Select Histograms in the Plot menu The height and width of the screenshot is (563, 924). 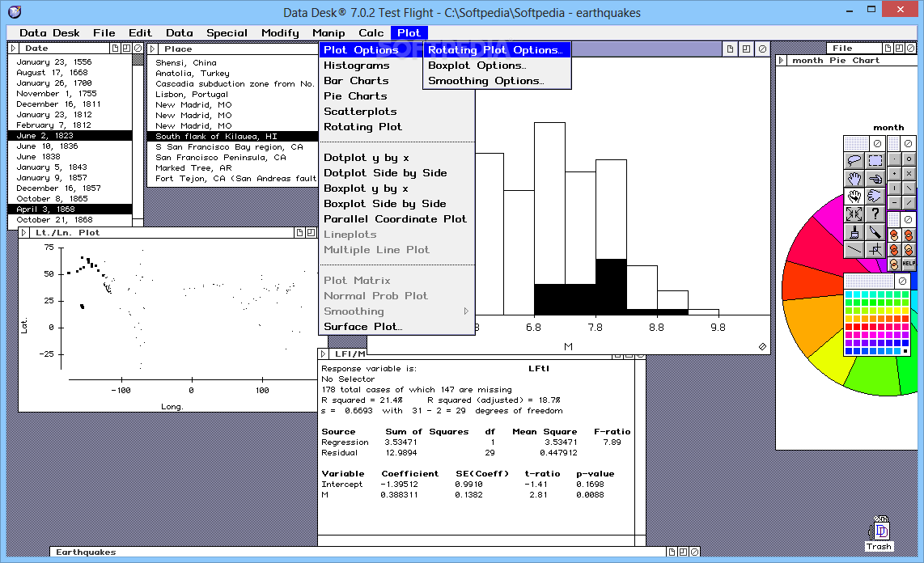[396, 66]
